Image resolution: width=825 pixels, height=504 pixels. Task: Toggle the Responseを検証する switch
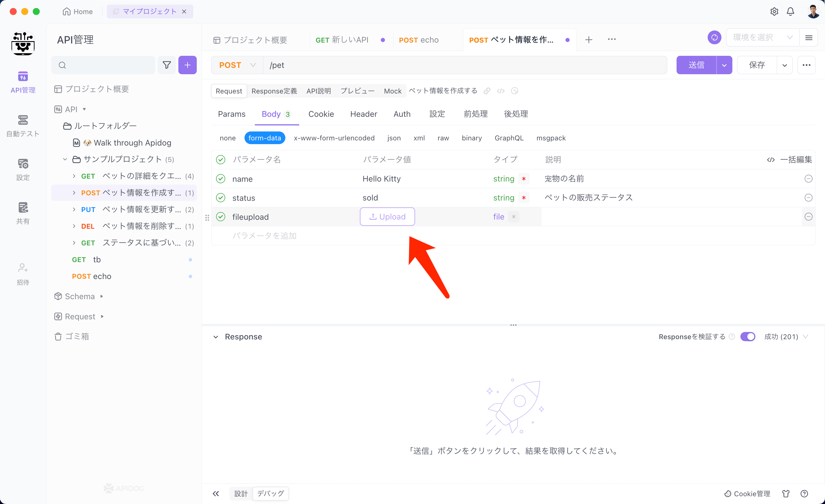pyautogui.click(x=747, y=337)
